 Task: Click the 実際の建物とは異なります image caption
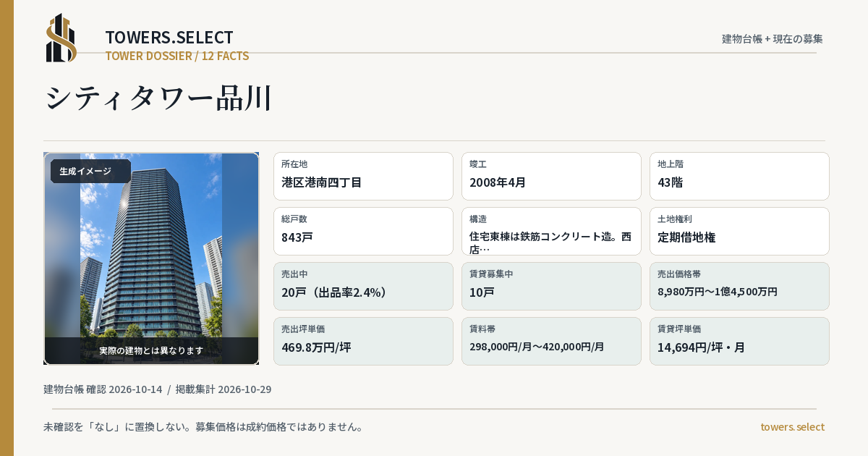coord(151,350)
